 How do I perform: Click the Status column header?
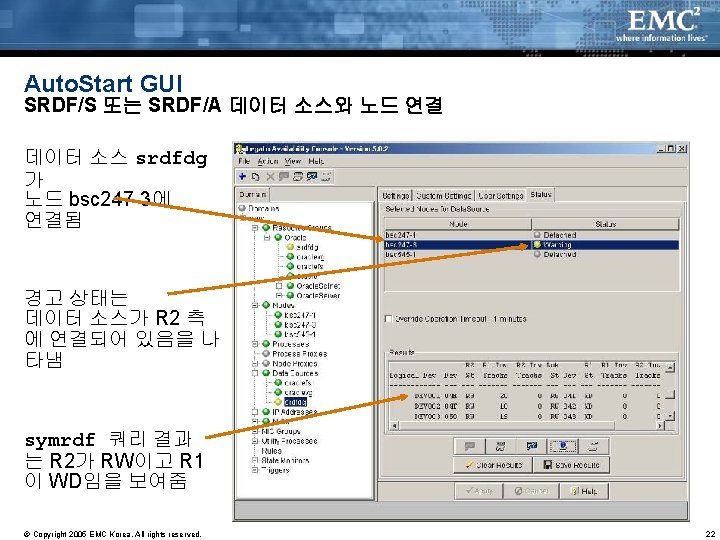[x=605, y=224]
